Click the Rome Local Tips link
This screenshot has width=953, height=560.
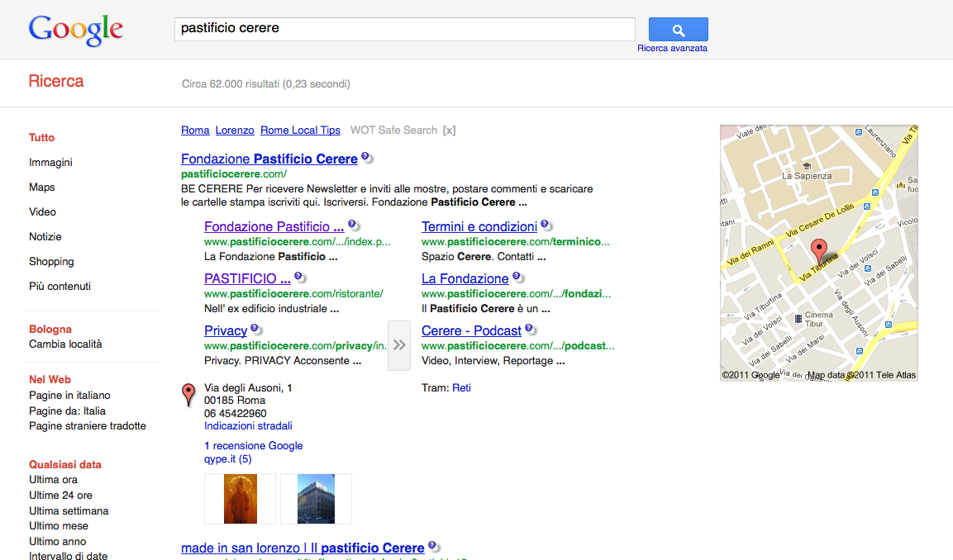click(300, 130)
